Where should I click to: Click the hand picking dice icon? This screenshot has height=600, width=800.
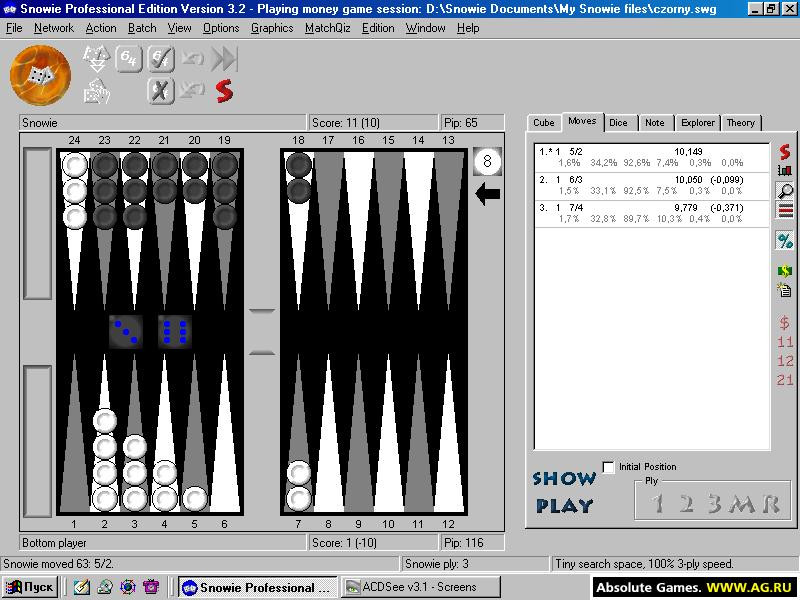click(x=97, y=91)
